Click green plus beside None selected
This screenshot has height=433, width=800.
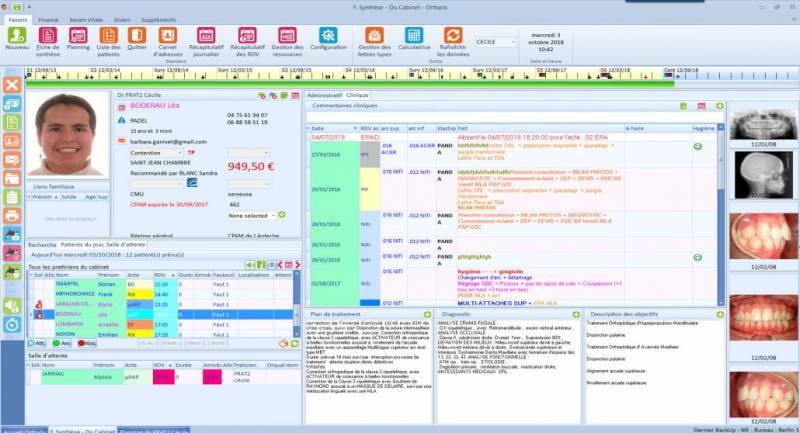tap(282, 215)
